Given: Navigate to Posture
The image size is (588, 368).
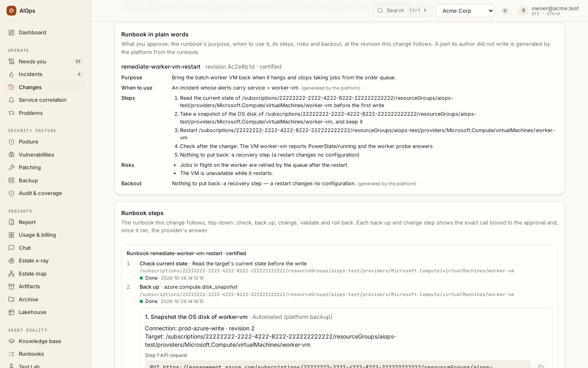Looking at the screenshot, I should tap(46, 142).
